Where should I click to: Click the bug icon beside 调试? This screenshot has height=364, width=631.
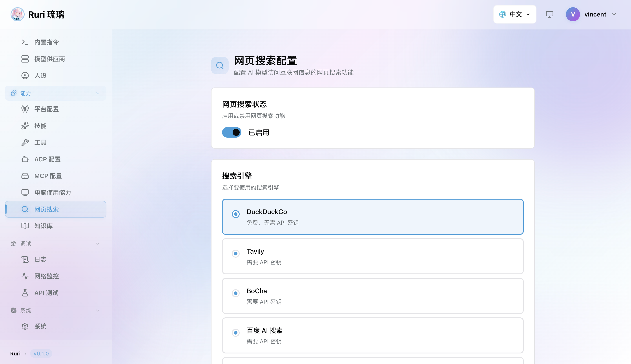(x=13, y=244)
